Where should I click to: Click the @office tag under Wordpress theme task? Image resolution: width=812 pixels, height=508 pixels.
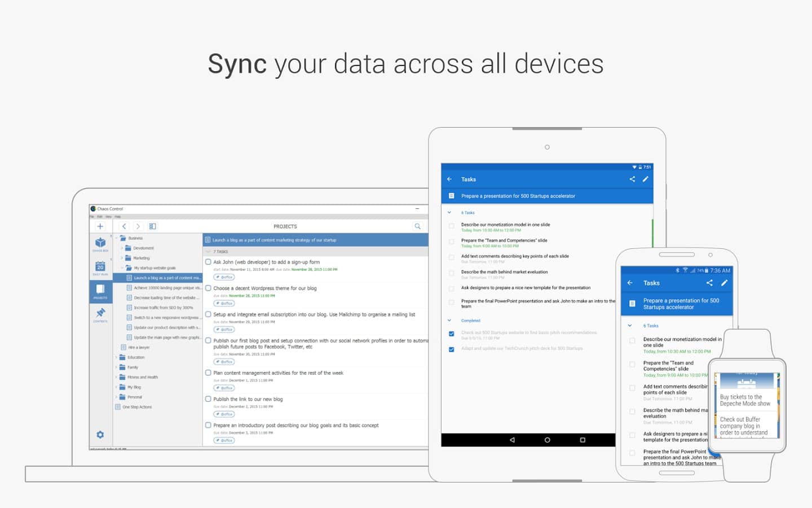coord(224,303)
